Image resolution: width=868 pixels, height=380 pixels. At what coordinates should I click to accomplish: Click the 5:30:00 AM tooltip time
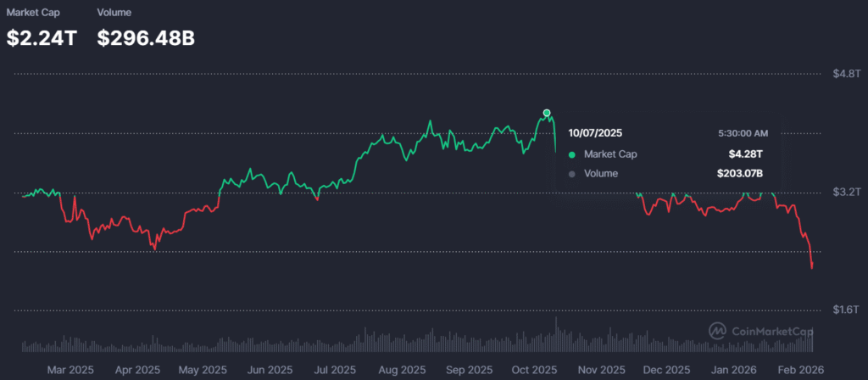click(743, 133)
